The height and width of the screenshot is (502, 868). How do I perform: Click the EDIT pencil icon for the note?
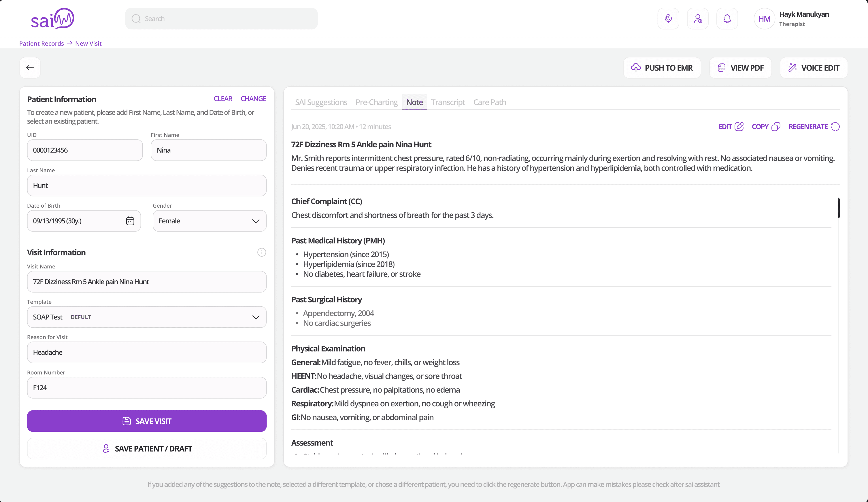pos(739,126)
